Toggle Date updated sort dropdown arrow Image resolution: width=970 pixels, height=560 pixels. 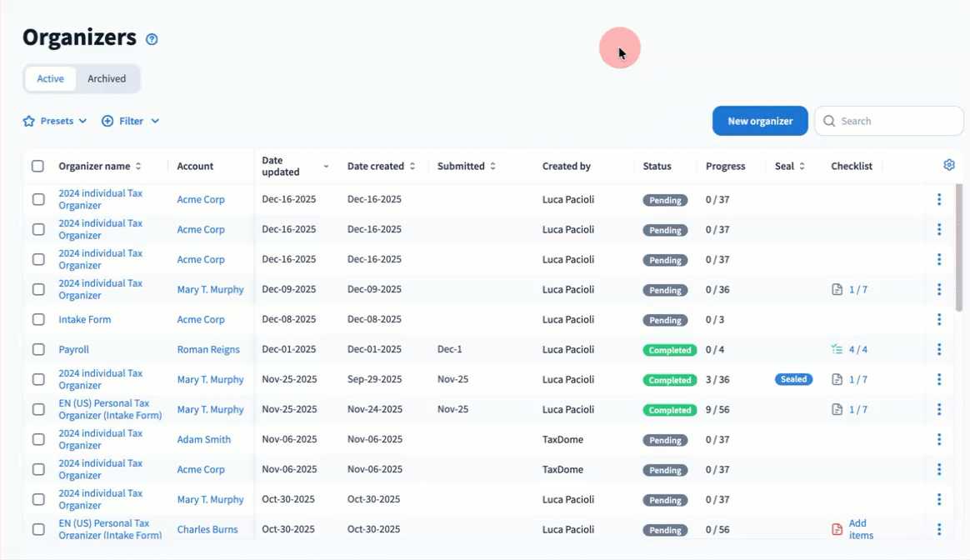click(x=326, y=167)
